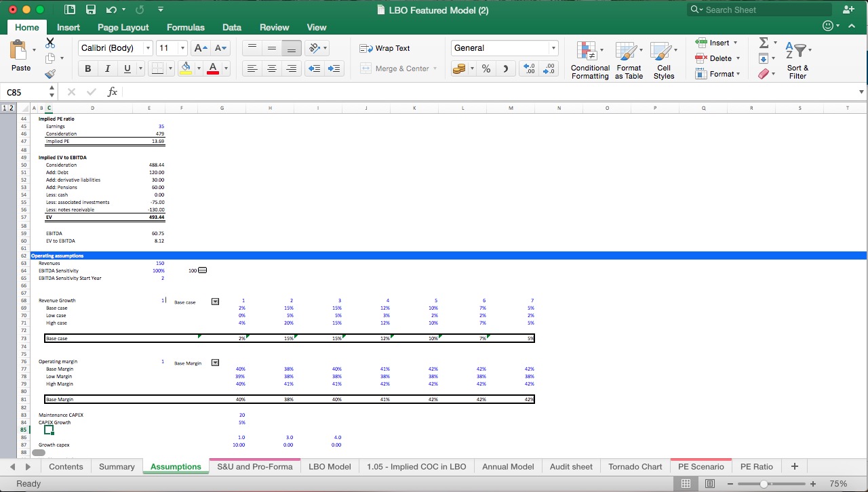This screenshot has height=492, width=868.
Task: Toggle bold formatting
Action: click(x=87, y=68)
